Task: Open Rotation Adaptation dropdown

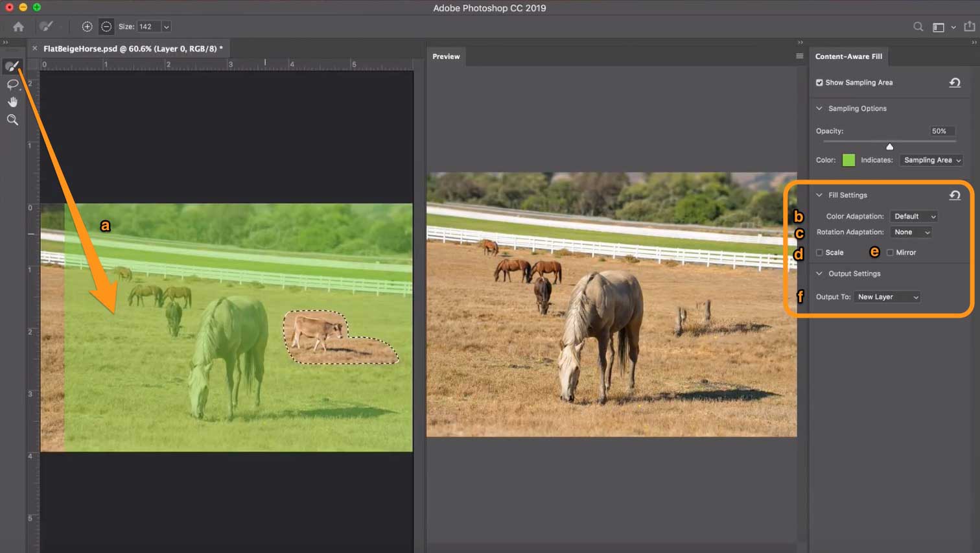Action: (x=911, y=232)
